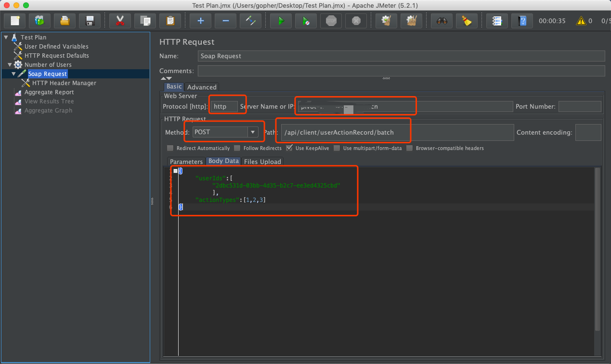Collapse the Number of Users node
This screenshot has width=611, height=364.
click(10, 64)
